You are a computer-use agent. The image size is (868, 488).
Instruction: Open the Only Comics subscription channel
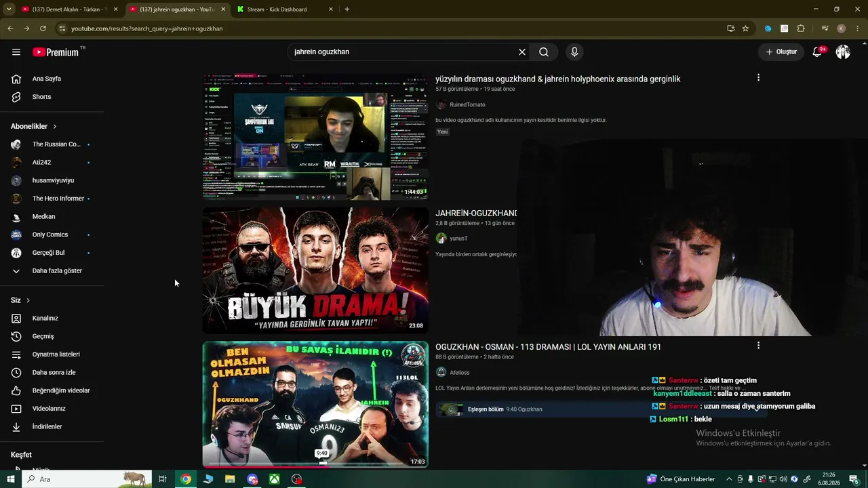click(x=52, y=235)
